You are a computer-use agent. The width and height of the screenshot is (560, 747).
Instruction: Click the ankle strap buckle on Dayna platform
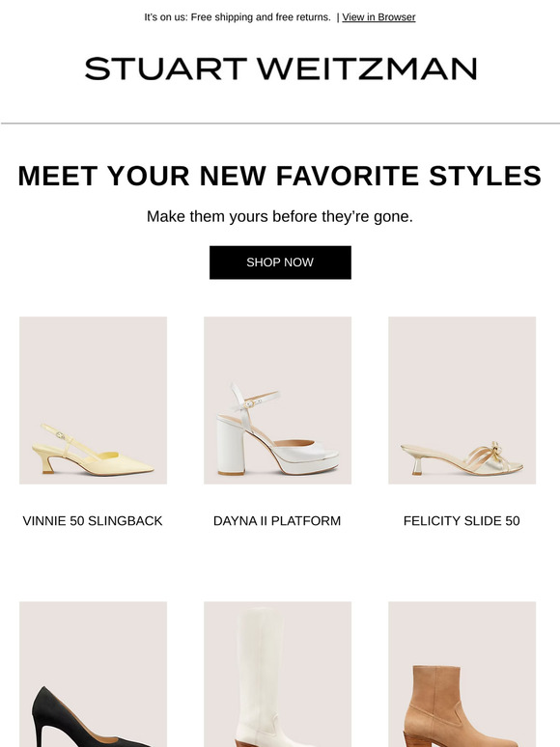[x=249, y=404]
